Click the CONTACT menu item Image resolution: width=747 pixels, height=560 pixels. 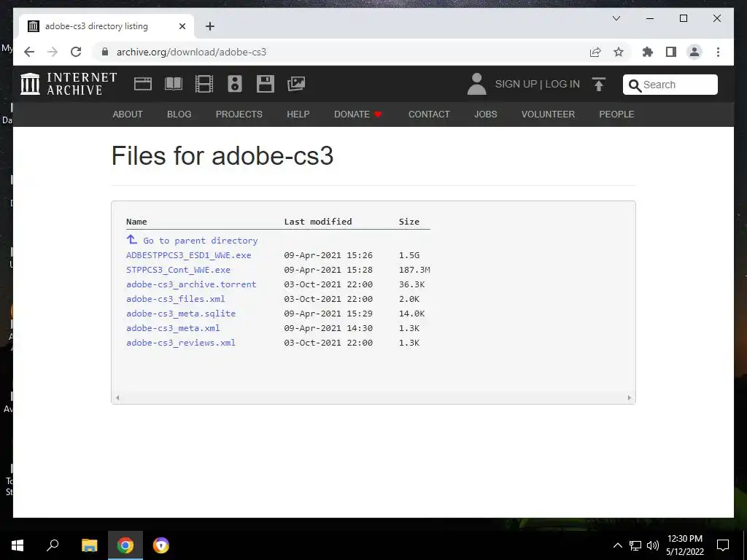[429, 114]
